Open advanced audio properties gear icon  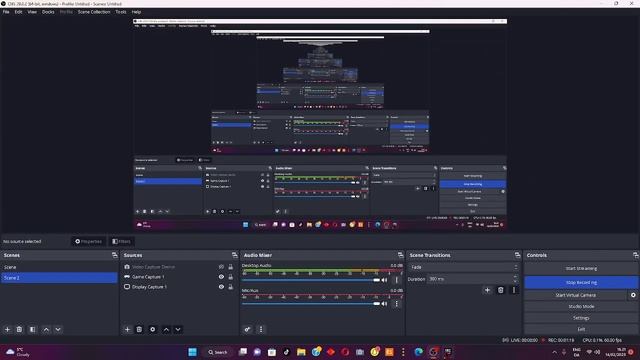[247, 329]
